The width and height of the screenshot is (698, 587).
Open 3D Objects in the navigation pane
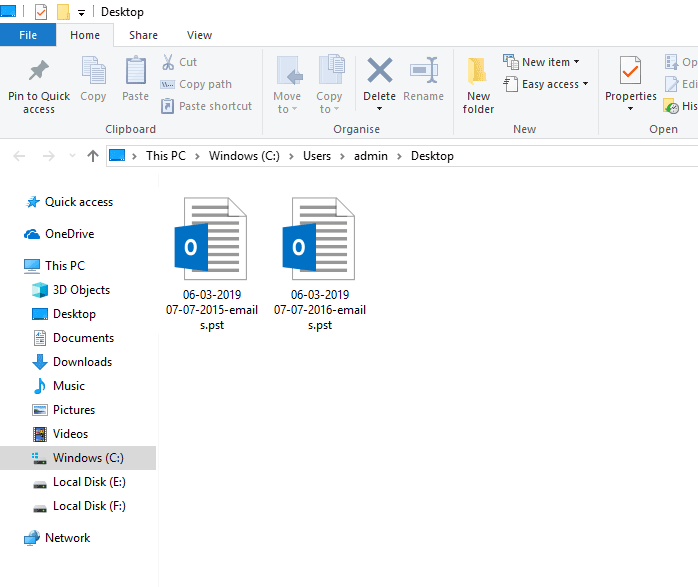(81, 290)
